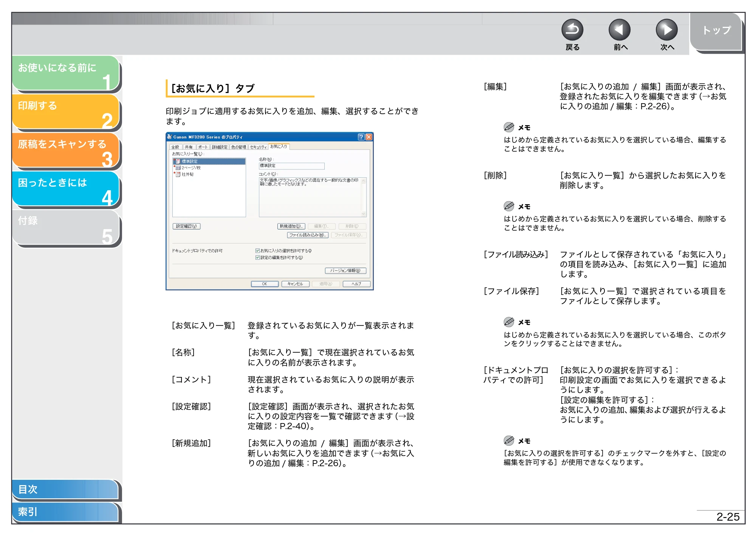Viewport: 756px width, 535px height.
Task: Switch to the ポート tab in dialog
Action: (203, 147)
